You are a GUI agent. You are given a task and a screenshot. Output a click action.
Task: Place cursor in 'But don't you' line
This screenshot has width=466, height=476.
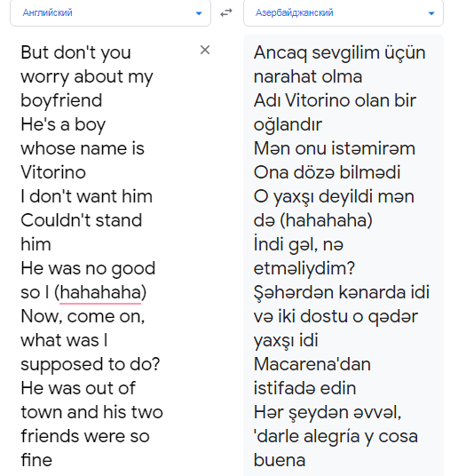pos(75,52)
